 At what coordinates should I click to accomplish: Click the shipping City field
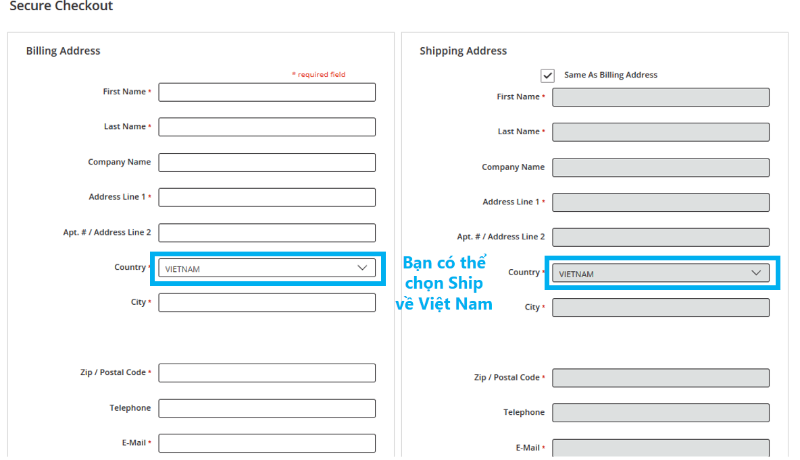click(660, 307)
